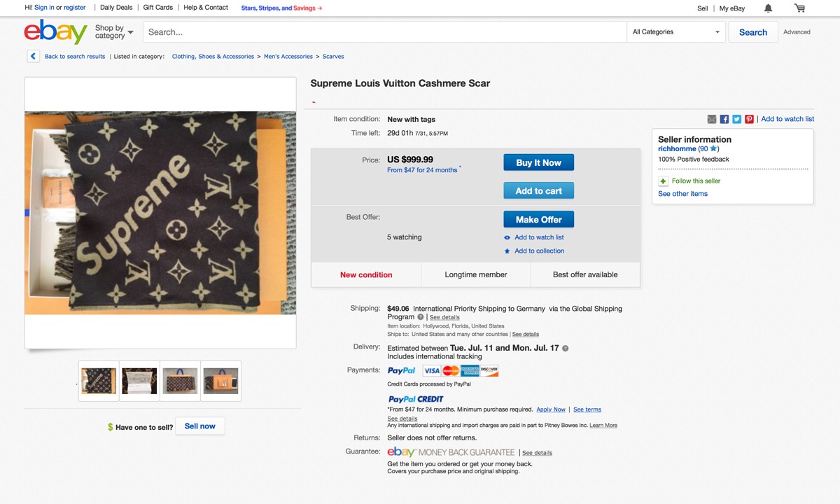This screenshot has height=504, width=840.
Task: Select the second scarf thumbnail image
Action: tap(140, 381)
